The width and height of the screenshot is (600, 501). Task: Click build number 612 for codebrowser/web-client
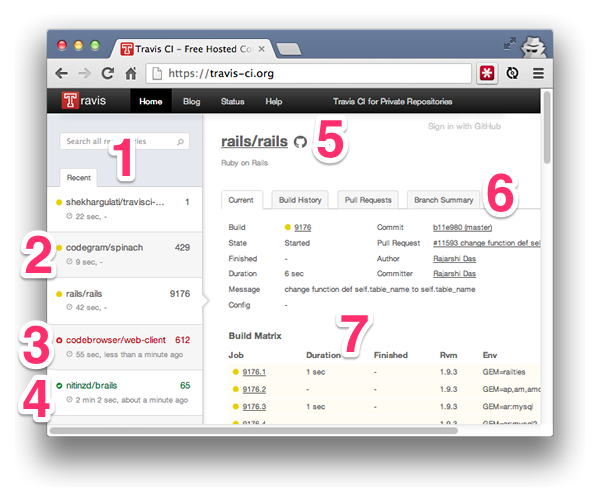coord(183,340)
